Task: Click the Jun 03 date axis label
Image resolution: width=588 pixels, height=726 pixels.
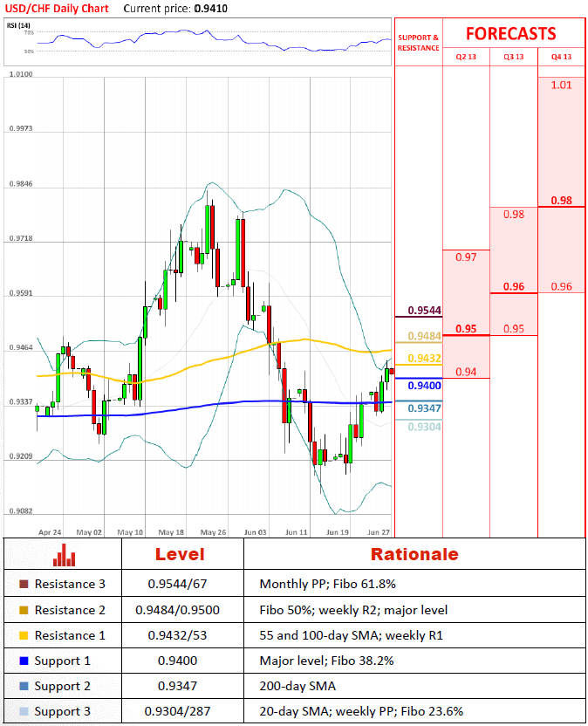Action: pyautogui.click(x=255, y=532)
